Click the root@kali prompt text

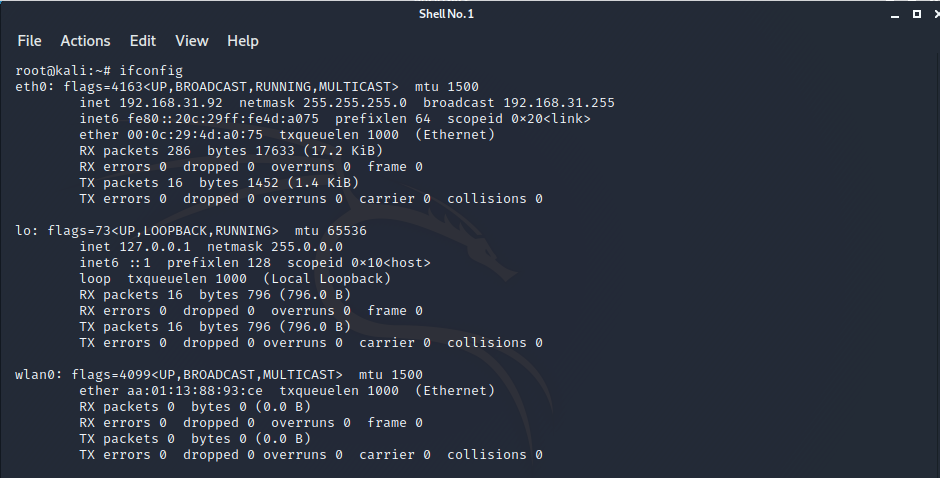pos(52,71)
